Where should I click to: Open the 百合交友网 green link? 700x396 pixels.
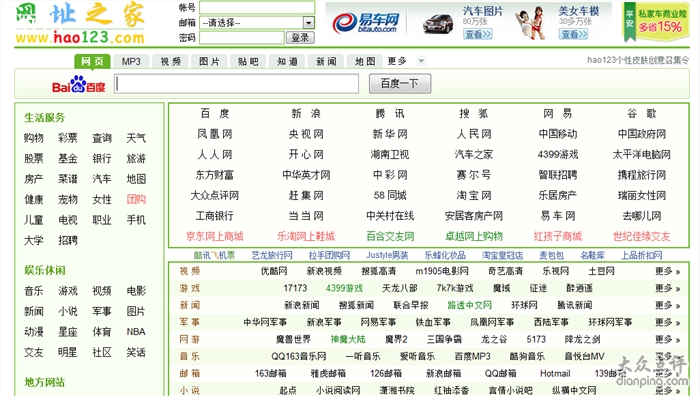(x=390, y=236)
